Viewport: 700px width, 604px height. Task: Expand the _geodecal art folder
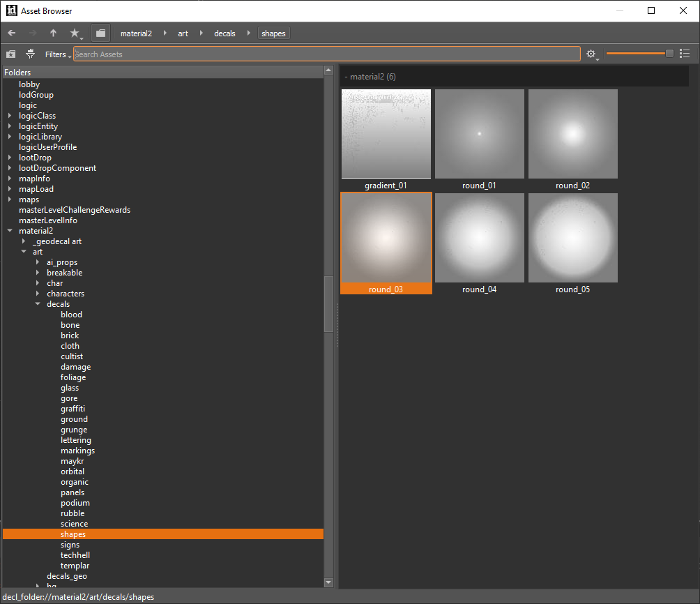click(24, 241)
